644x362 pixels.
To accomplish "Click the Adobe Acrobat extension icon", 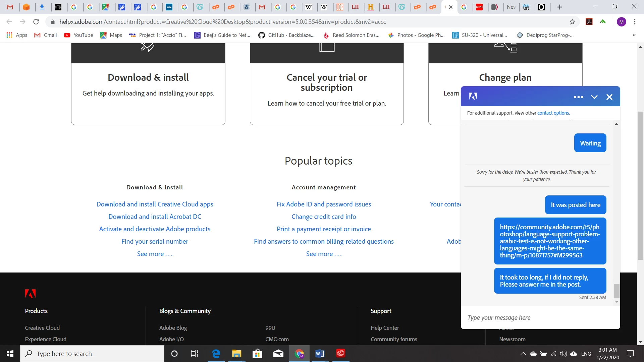I will [x=589, y=22].
